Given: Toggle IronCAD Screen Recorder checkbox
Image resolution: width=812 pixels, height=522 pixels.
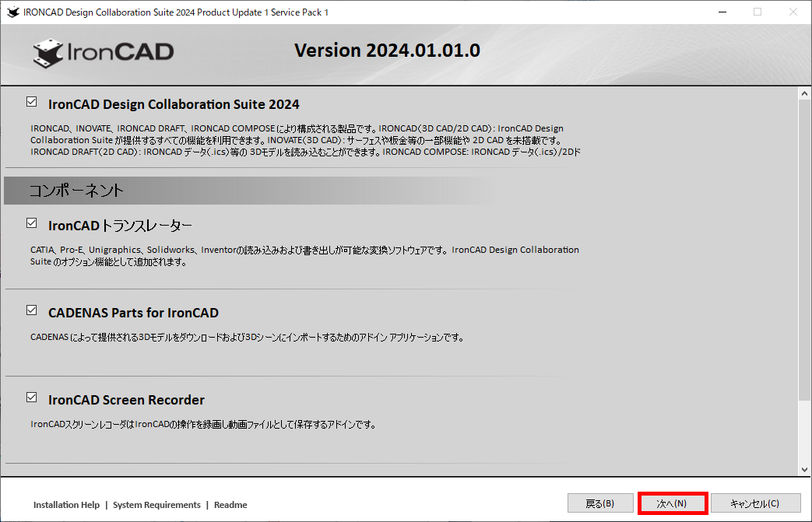Looking at the screenshot, I should pos(32,398).
